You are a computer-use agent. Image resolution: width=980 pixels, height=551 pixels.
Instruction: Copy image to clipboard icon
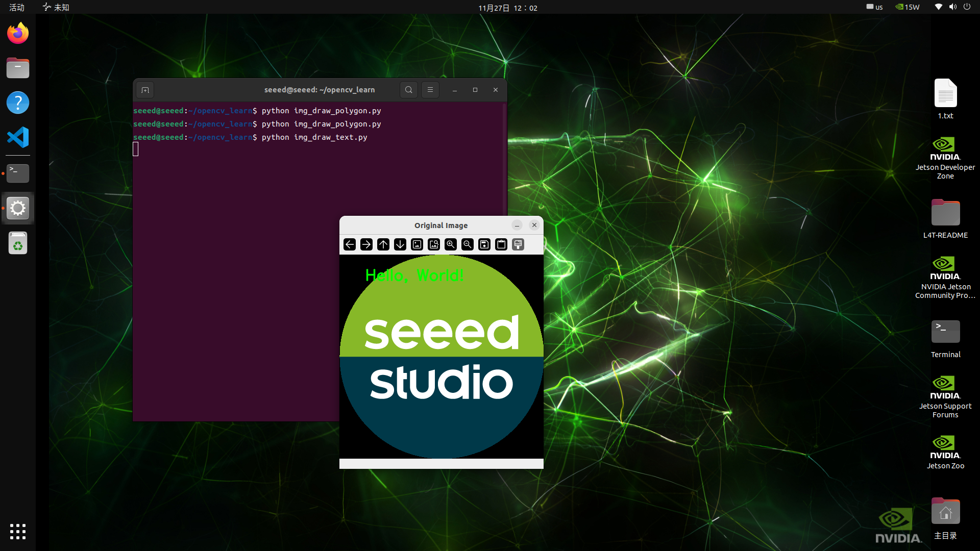click(x=501, y=244)
